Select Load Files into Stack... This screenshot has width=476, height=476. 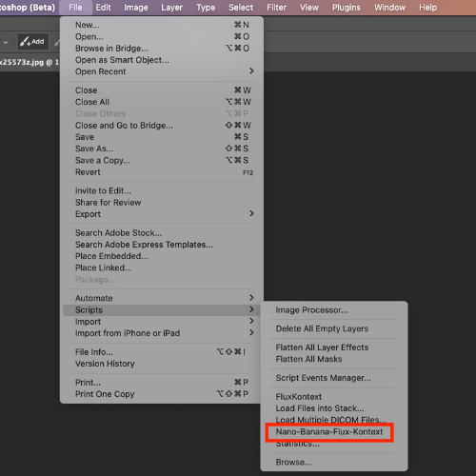pyautogui.click(x=334, y=408)
